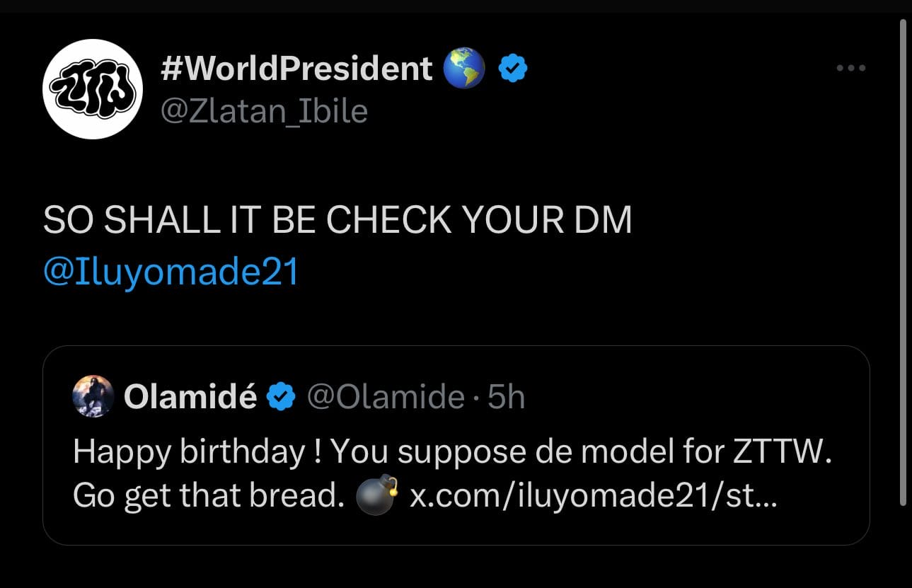Click the Olamidé display name
The image size is (912, 588).
coord(190,398)
